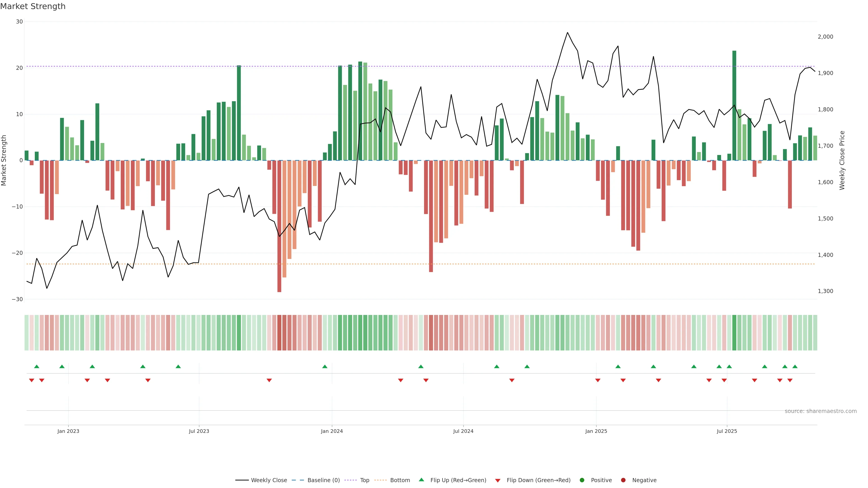Image resolution: width=868 pixels, height=488 pixels.
Task: Click the first red flip-down triangle marker
Action: tap(32, 380)
